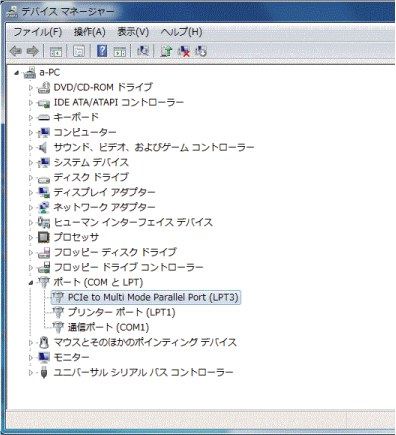The width and height of the screenshot is (396, 435).
Task: Select the ネットワーク アダプター row text
Action: pyautogui.click(x=104, y=207)
